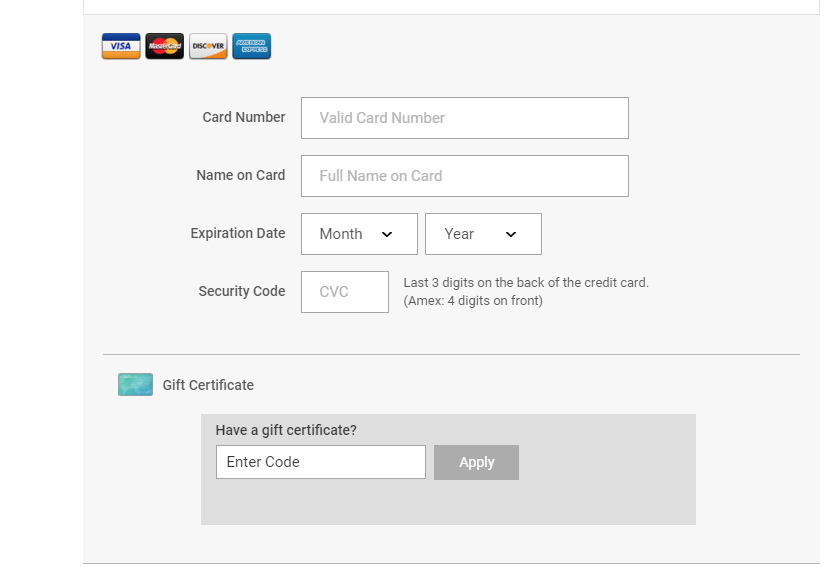
Task: Click the Card Number label
Action: 243,117
